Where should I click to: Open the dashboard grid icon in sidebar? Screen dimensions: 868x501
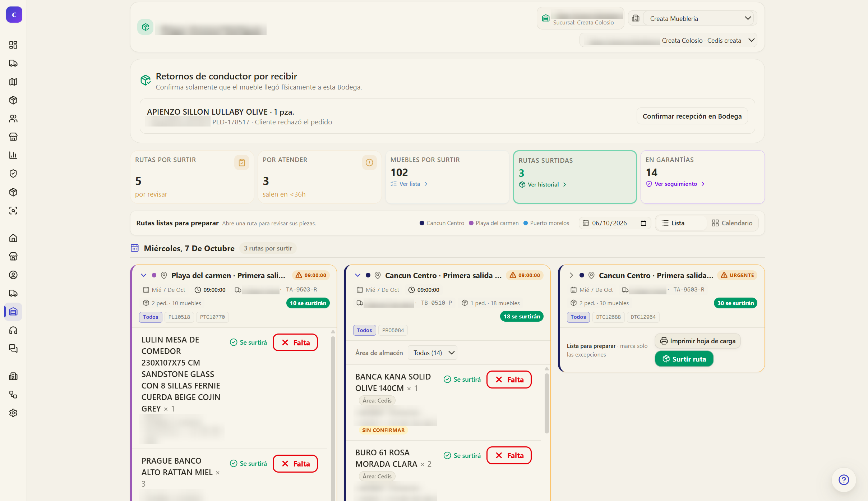point(13,45)
